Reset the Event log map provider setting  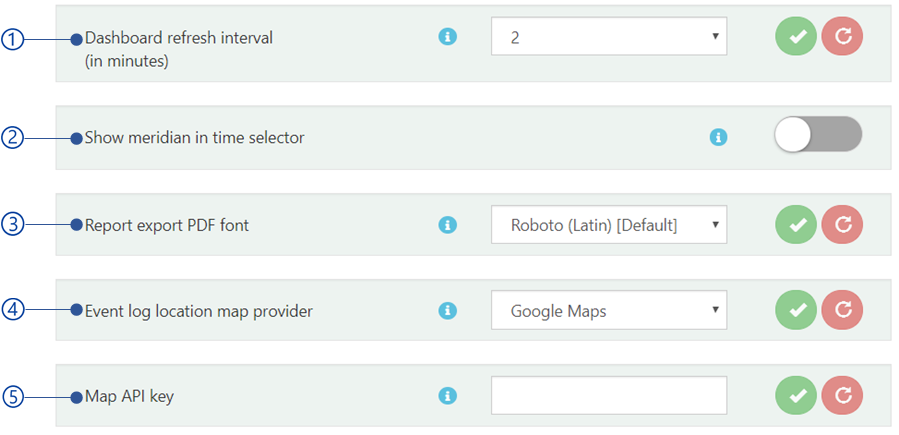tap(842, 310)
